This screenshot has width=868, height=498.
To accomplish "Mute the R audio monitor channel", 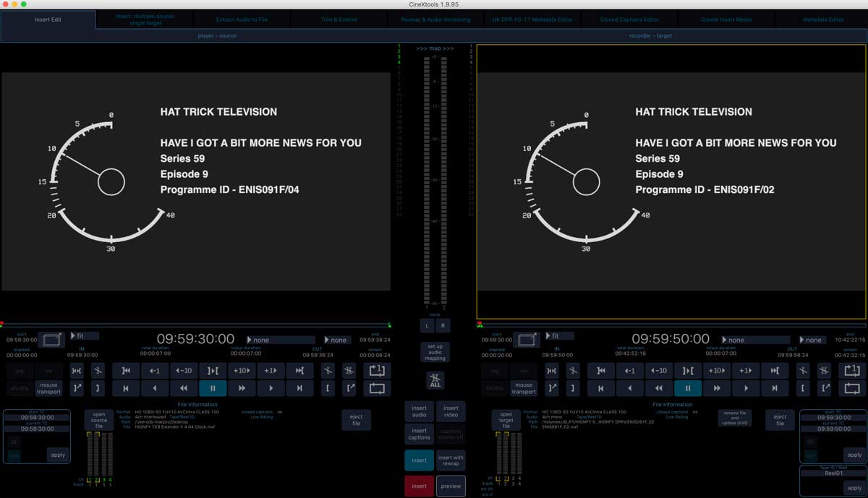I will 443,326.
